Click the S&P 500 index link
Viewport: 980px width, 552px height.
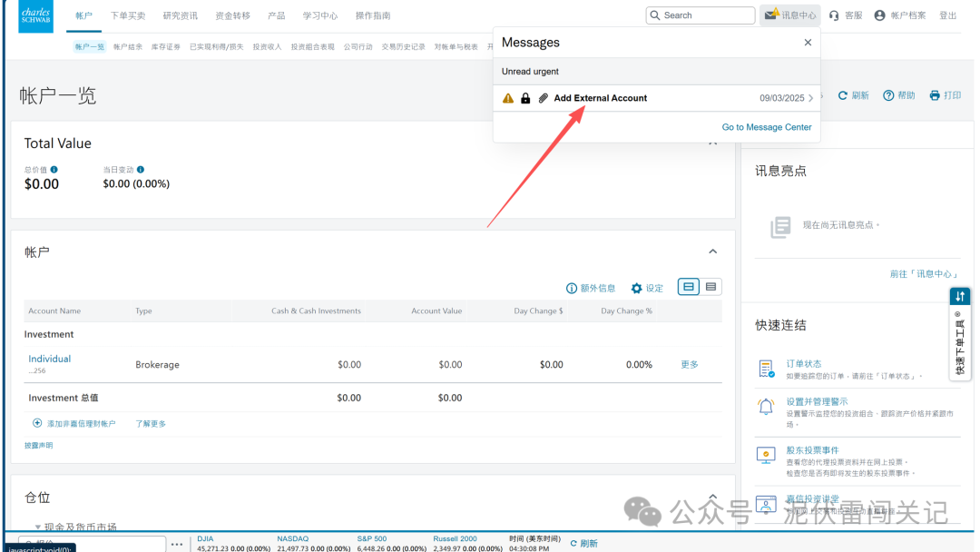coord(372,538)
